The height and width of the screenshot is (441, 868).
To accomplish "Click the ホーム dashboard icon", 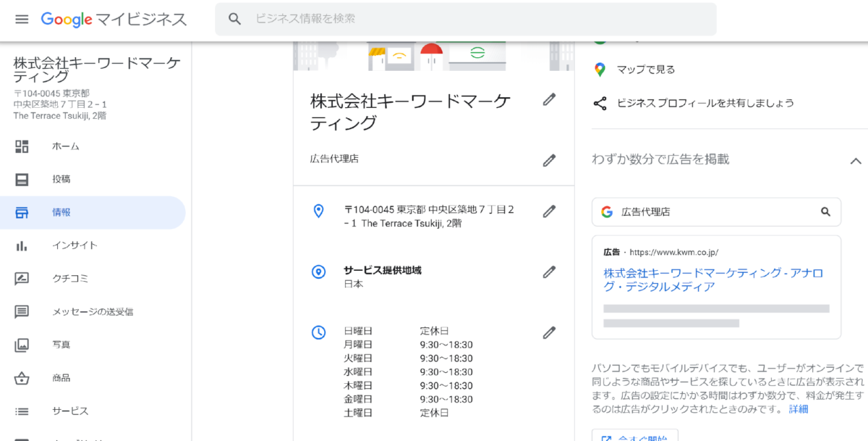I will [22, 146].
